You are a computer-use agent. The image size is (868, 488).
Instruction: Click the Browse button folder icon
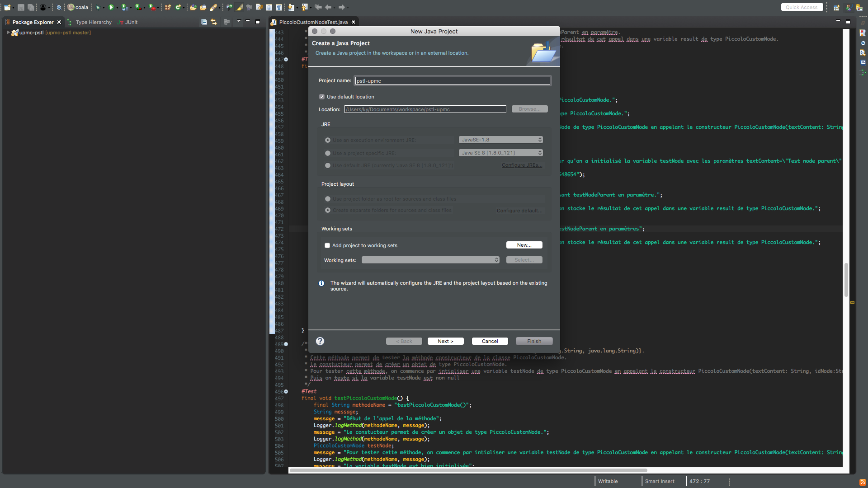[x=529, y=109]
